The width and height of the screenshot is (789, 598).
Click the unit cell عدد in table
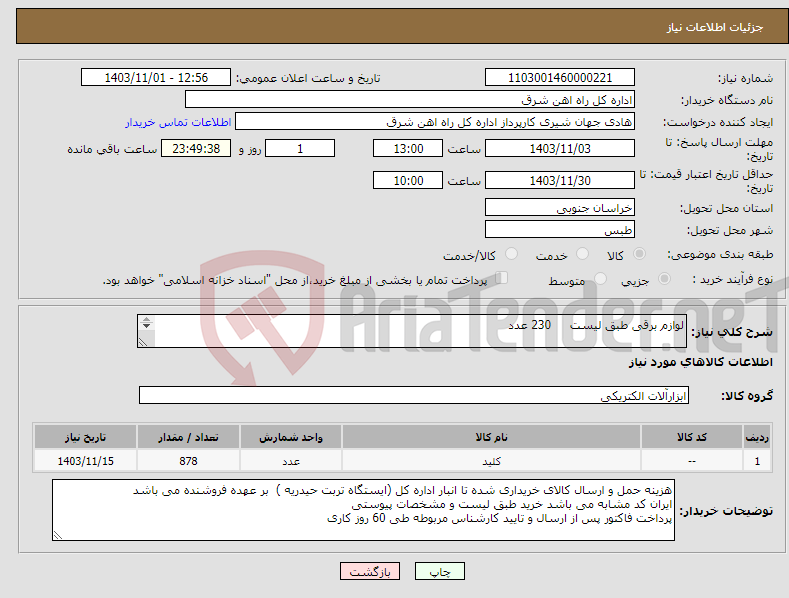(291, 461)
